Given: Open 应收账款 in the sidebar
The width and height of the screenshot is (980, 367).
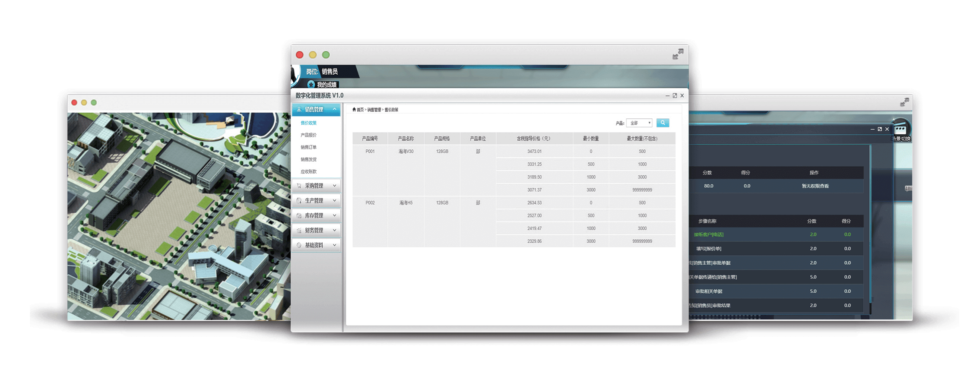Looking at the screenshot, I should pyautogui.click(x=308, y=171).
